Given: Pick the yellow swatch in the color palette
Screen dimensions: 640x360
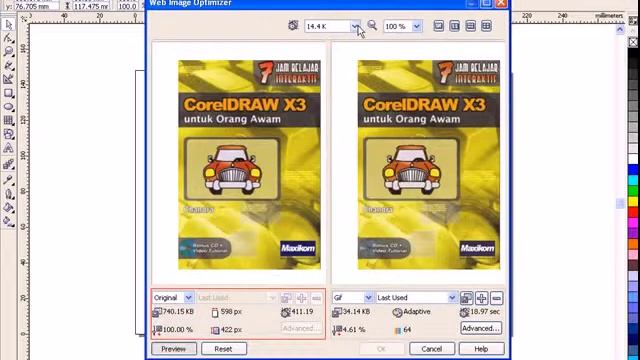Looking at the screenshot, I should [x=633, y=201].
